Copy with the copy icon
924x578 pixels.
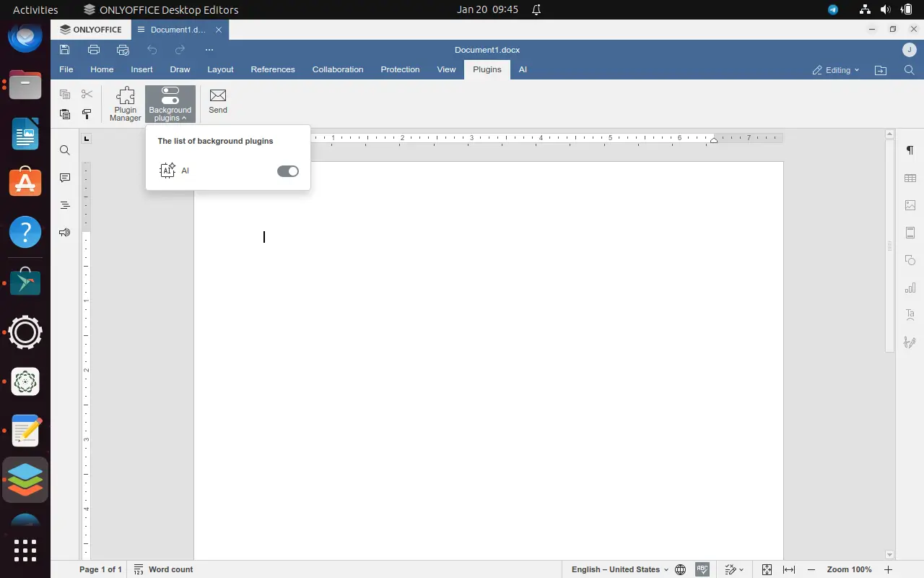[65, 94]
